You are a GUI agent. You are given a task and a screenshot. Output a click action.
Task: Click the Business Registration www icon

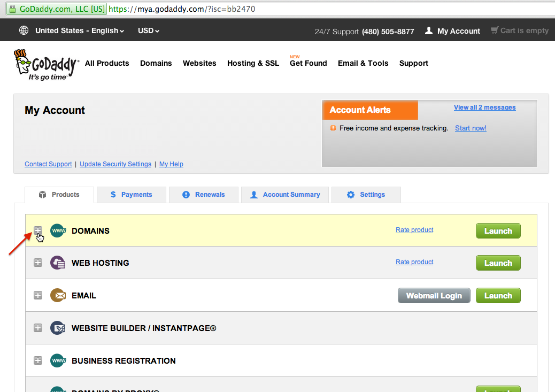point(58,360)
